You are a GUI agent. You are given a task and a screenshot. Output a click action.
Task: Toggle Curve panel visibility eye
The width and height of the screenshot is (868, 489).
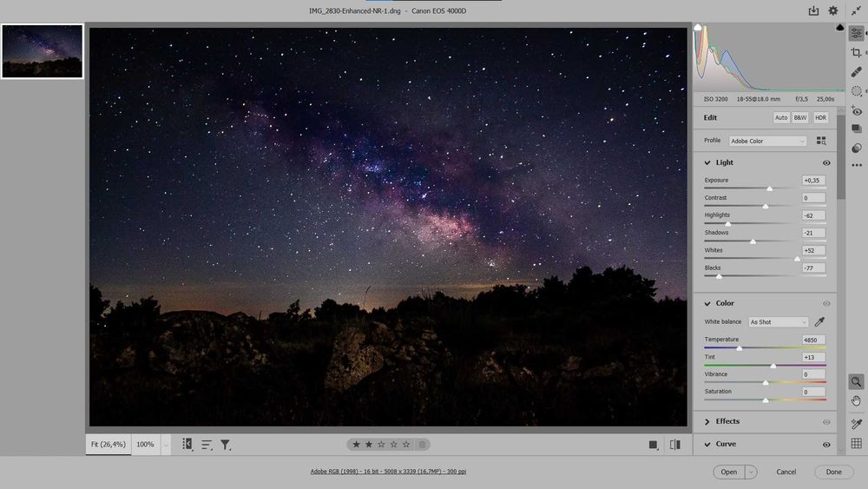coord(826,445)
